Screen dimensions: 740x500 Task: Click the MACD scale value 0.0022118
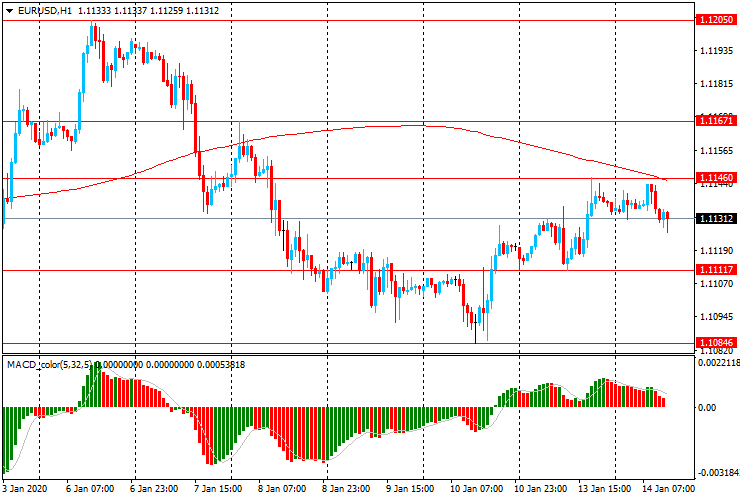point(719,363)
